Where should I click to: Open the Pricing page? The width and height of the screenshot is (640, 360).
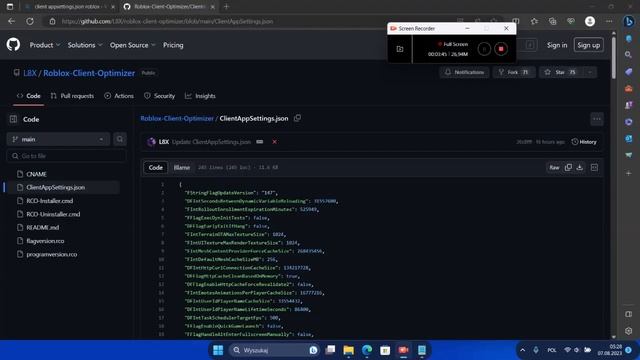point(173,45)
